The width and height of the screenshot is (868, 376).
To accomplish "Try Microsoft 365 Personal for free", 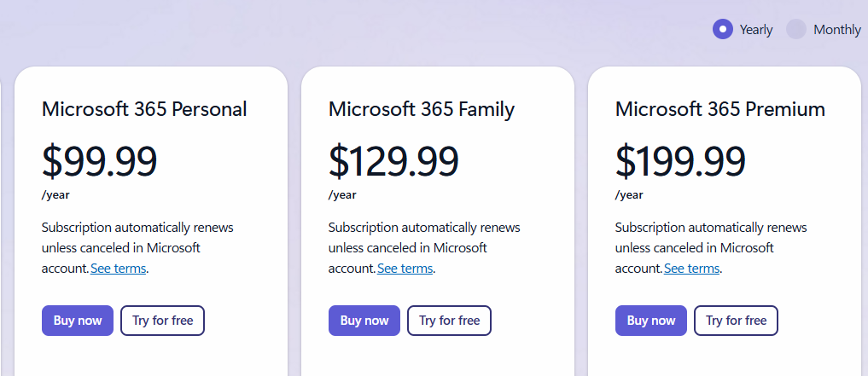I will (x=163, y=321).
